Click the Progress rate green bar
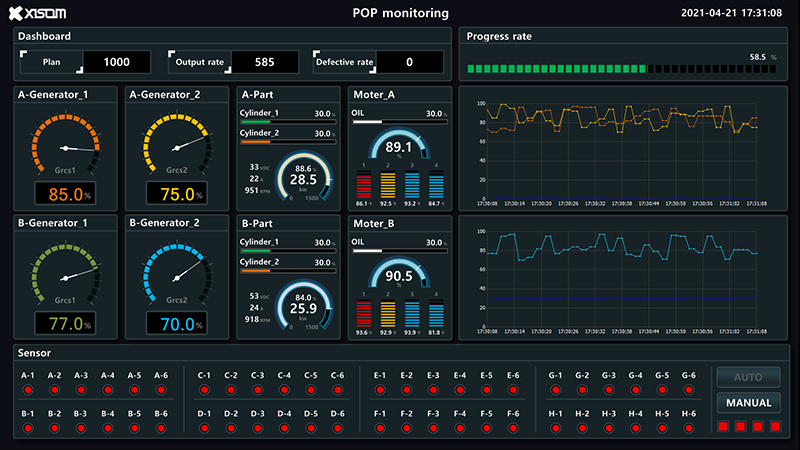The width and height of the screenshot is (800, 450). point(556,71)
